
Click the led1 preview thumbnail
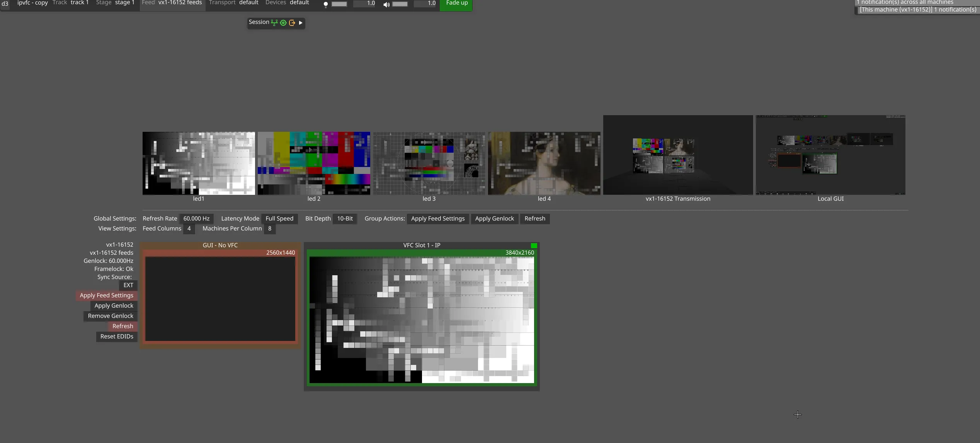click(x=198, y=162)
